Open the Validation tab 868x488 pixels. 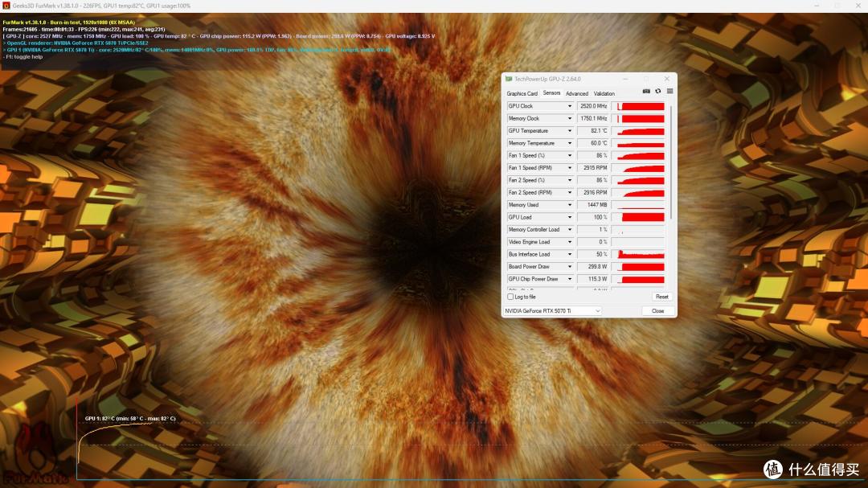coord(604,93)
